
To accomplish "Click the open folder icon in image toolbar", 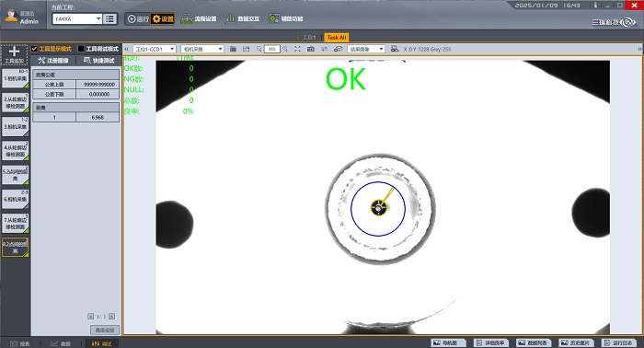I will click(x=233, y=49).
